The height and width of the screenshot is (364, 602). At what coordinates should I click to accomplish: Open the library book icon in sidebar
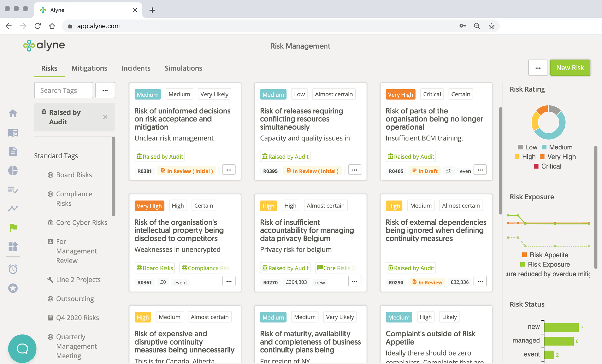tap(13, 133)
